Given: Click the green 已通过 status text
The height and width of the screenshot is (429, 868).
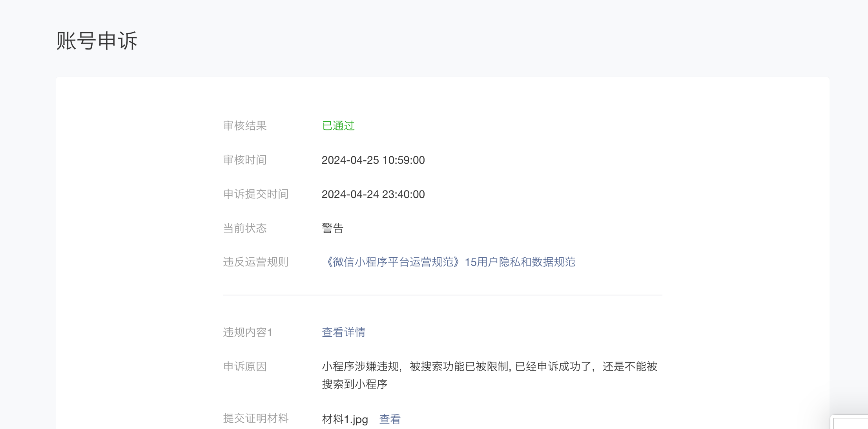Looking at the screenshot, I should (338, 126).
